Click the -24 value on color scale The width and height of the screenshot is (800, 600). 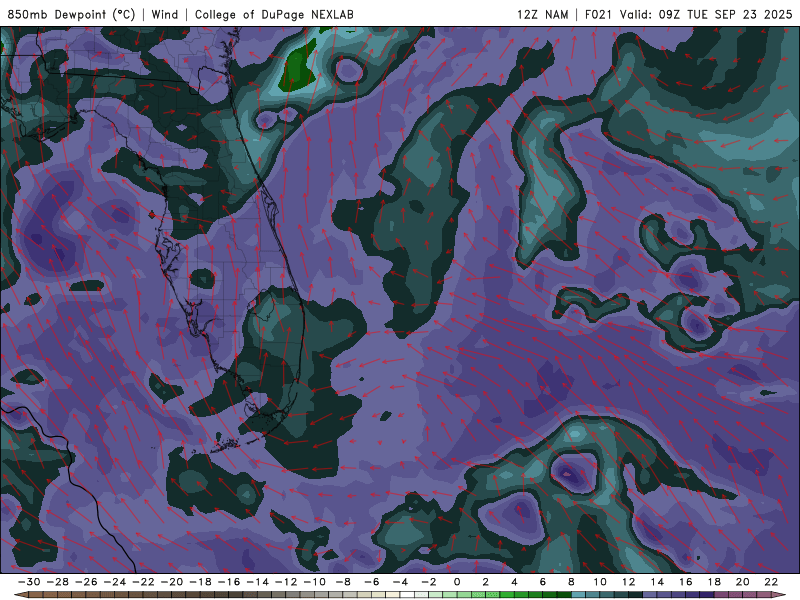[x=114, y=582]
